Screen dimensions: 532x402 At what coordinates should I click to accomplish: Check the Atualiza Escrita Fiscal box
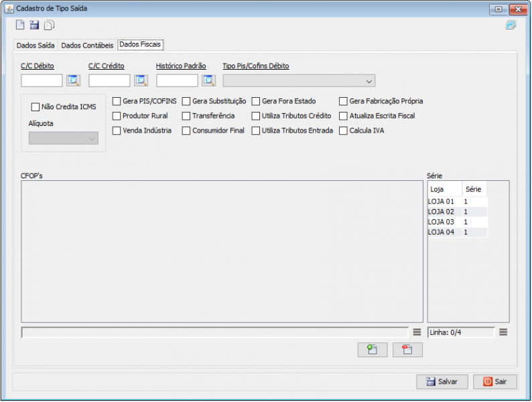(343, 116)
